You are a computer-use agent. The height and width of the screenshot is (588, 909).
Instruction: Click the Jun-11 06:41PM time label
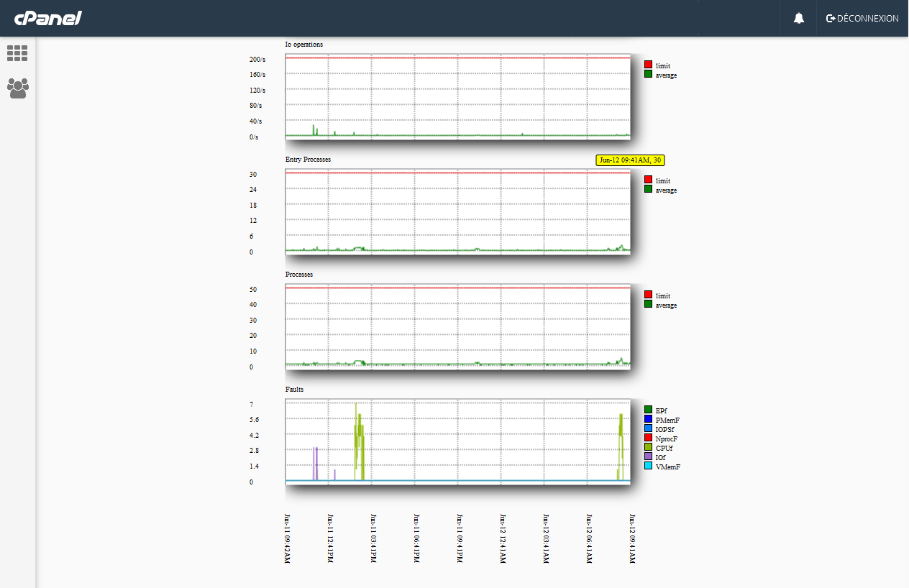417,539
